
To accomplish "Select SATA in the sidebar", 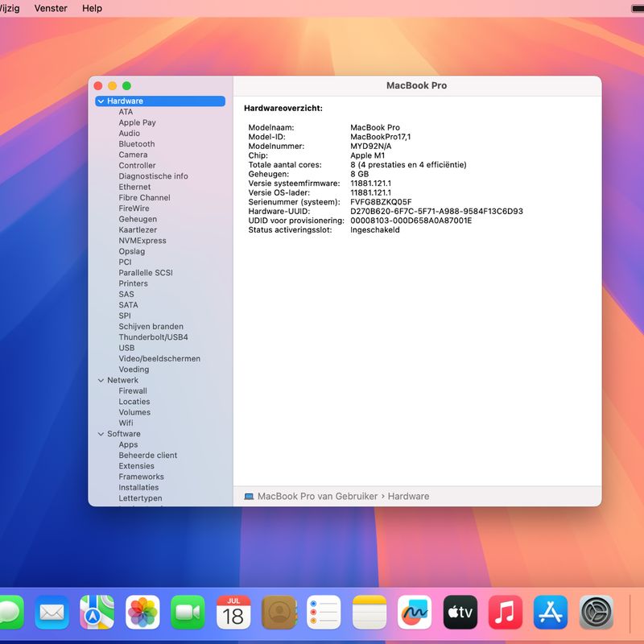I will (x=128, y=305).
